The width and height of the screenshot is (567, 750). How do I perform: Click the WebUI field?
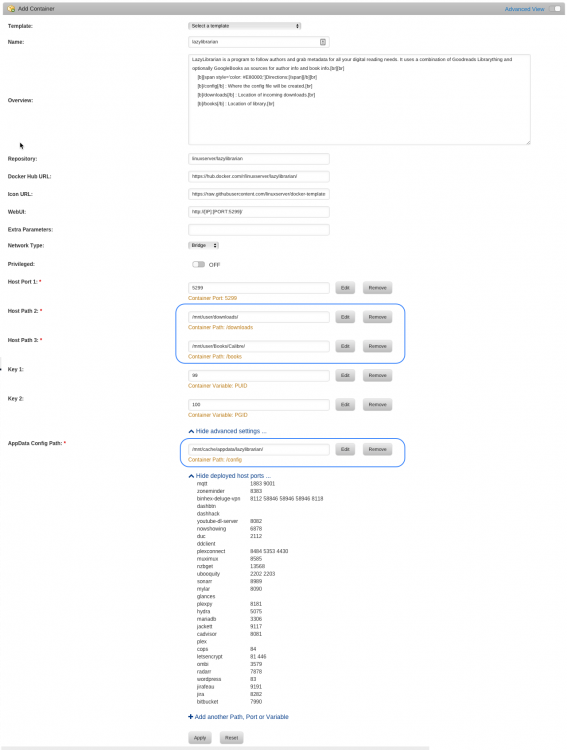click(258, 212)
